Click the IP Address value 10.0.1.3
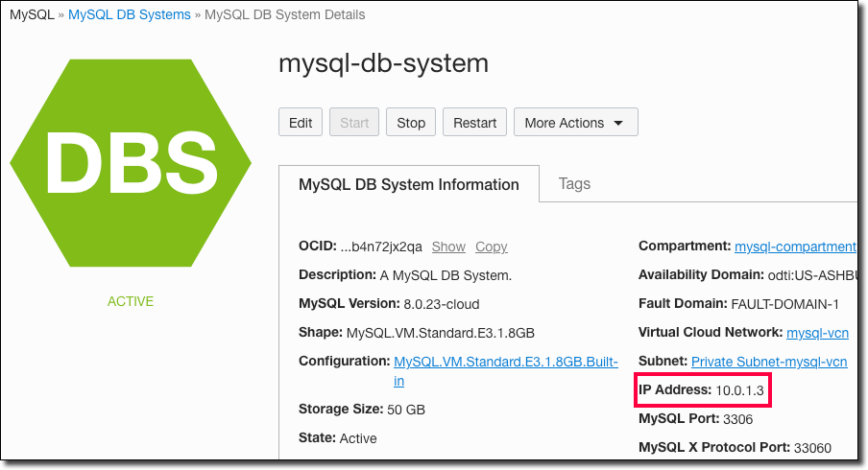This screenshot has width=868, height=470. [x=740, y=390]
